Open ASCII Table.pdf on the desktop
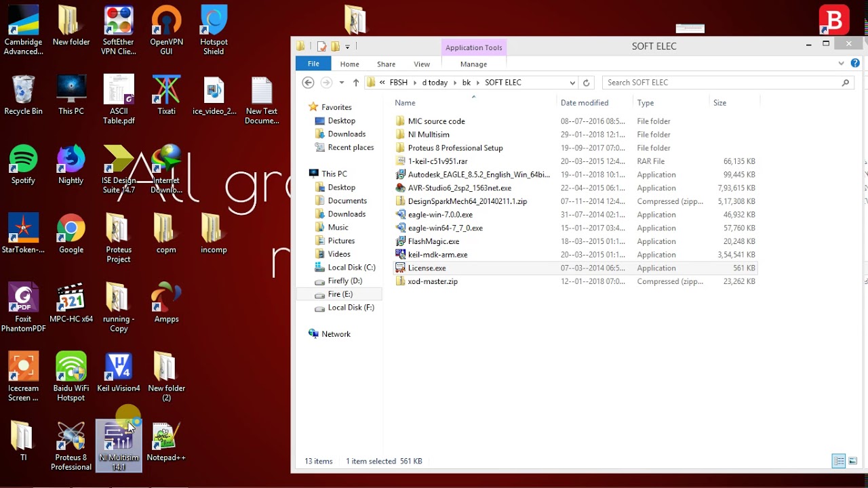The image size is (868, 488). click(119, 100)
